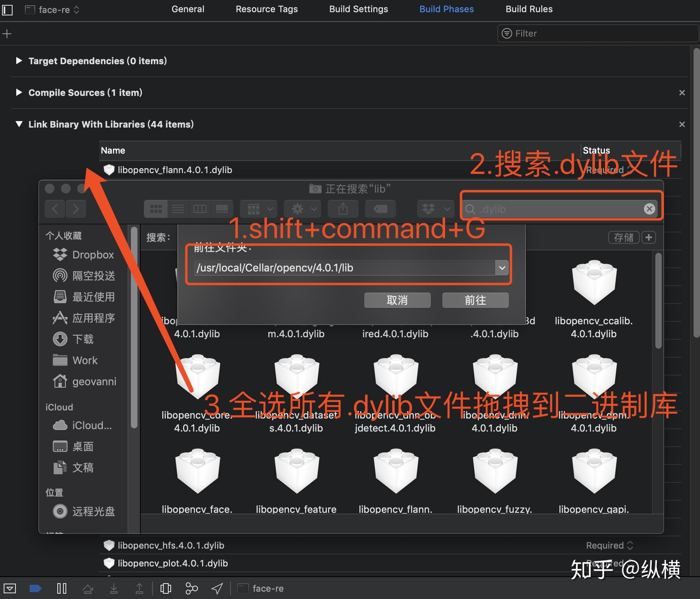Switch Finder to icon view
The image size is (700, 599).
[x=156, y=209]
